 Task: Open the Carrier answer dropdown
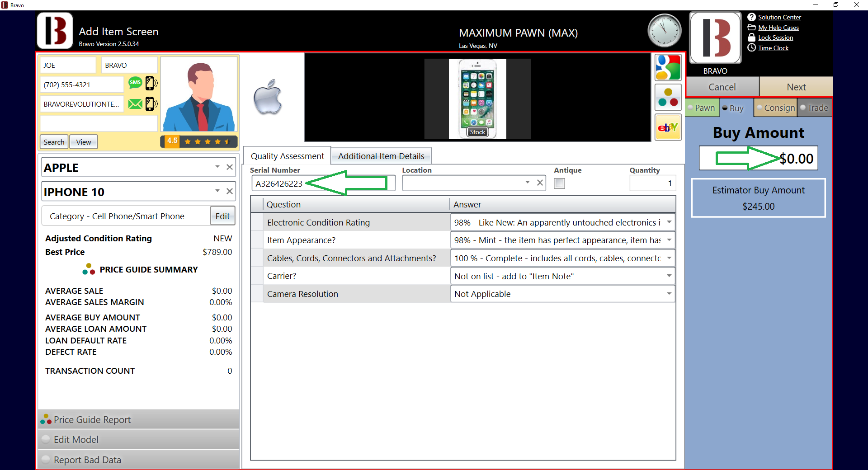click(669, 276)
